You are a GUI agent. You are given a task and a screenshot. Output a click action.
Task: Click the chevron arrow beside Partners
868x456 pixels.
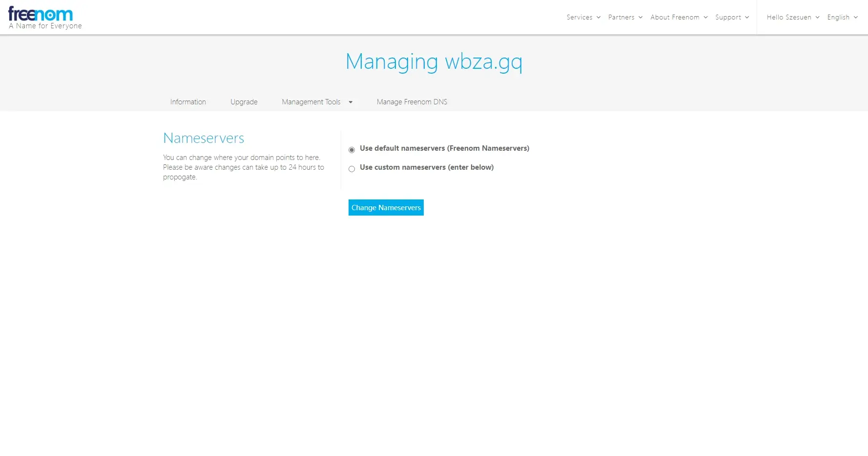coord(641,18)
